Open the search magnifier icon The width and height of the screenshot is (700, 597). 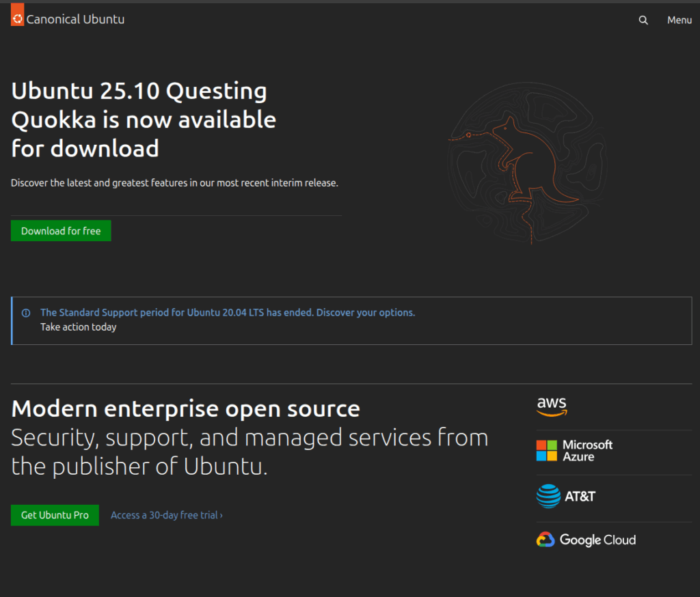pos(643,20)
